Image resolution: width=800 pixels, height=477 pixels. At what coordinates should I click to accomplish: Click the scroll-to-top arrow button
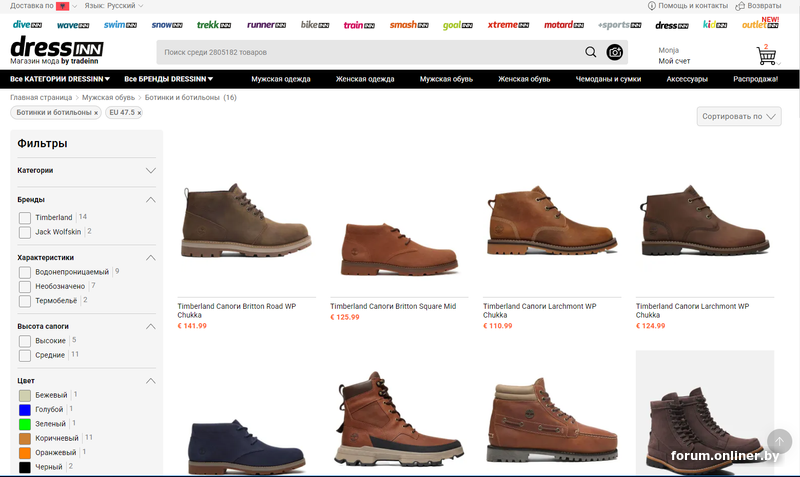780,440
